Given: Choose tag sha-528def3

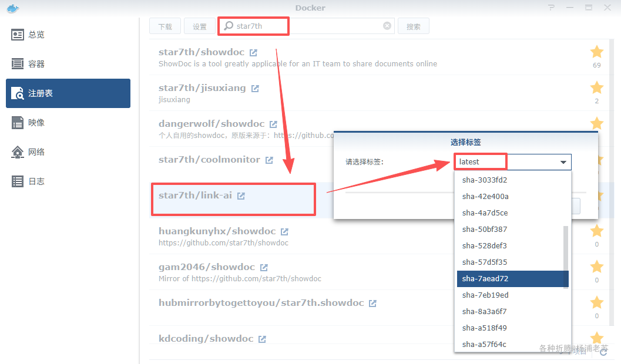Looking at the screenshot, I should [513, 245].
